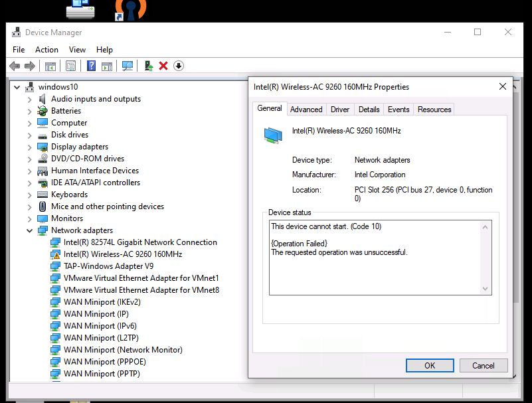Click Show/Hide Console Tree toolbar icon
The image size is (532, 403).
click(50, 66)
